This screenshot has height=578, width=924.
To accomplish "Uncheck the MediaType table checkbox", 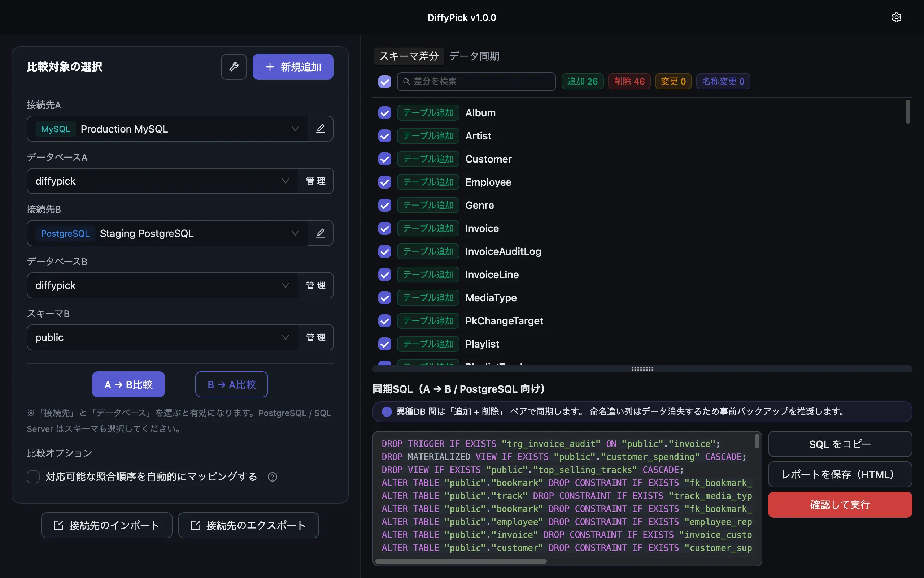I will coord(384,298).
